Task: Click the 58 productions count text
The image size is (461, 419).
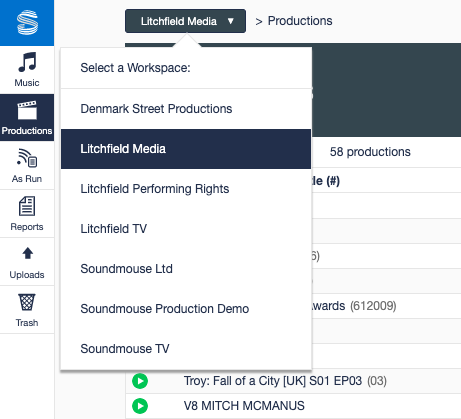Action: [370, 152]
